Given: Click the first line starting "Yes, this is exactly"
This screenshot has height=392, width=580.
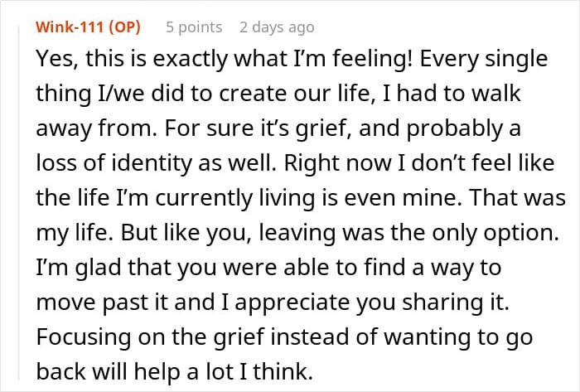Looking at the screenshot, I should (x=207, y=60).
